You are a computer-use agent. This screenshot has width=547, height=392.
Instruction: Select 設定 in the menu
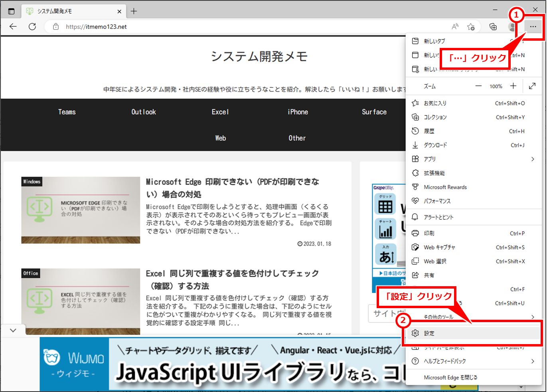pos(474,333)
